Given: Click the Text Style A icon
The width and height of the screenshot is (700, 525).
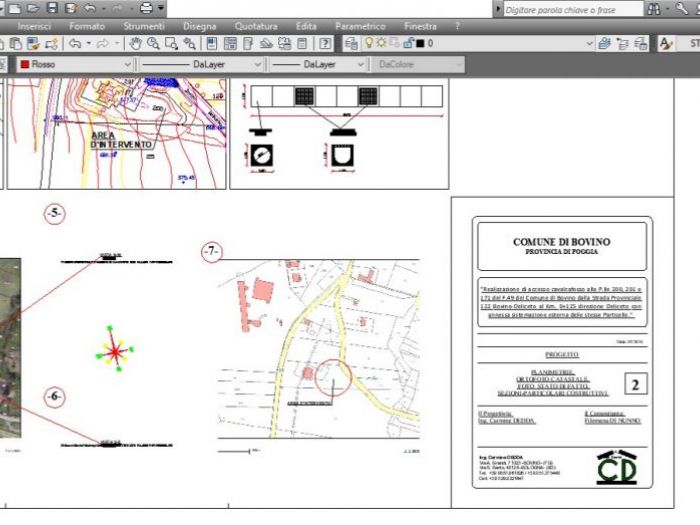Looking at the screenshot, I should pos(666,44).
